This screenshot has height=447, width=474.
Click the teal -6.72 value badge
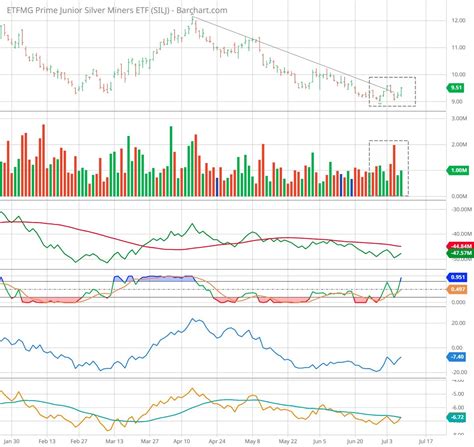tap(456, 417)
